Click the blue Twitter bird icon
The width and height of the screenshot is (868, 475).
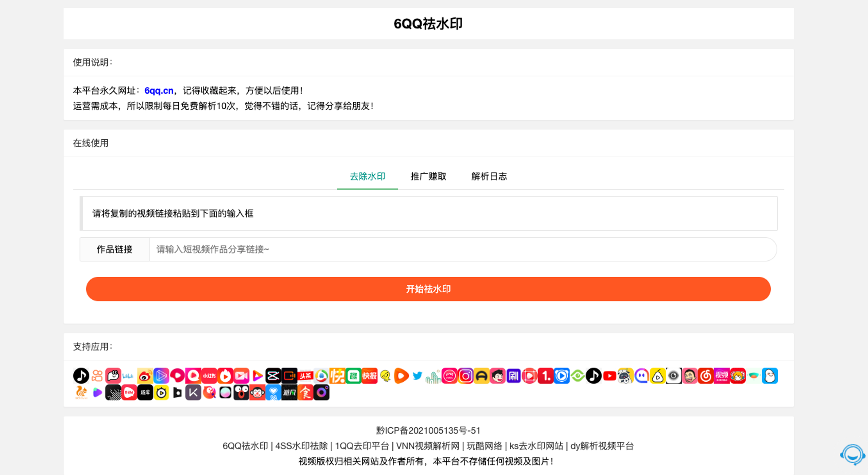point(418,376)
